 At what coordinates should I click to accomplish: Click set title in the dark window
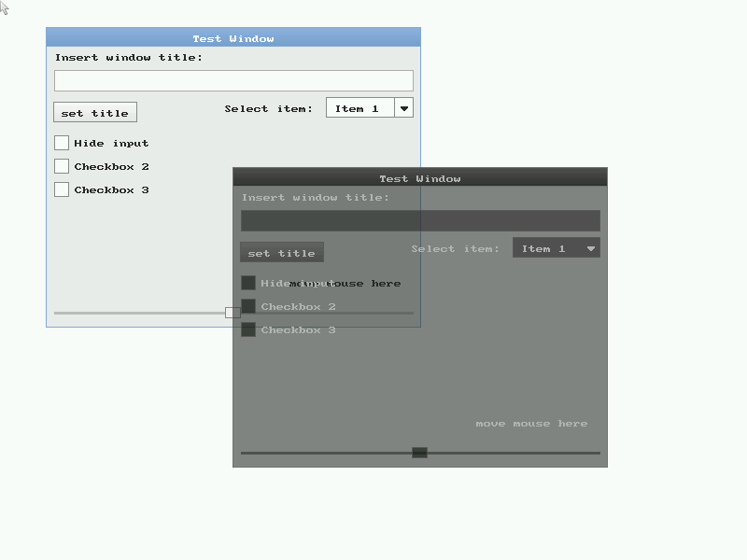pos(281,252)
